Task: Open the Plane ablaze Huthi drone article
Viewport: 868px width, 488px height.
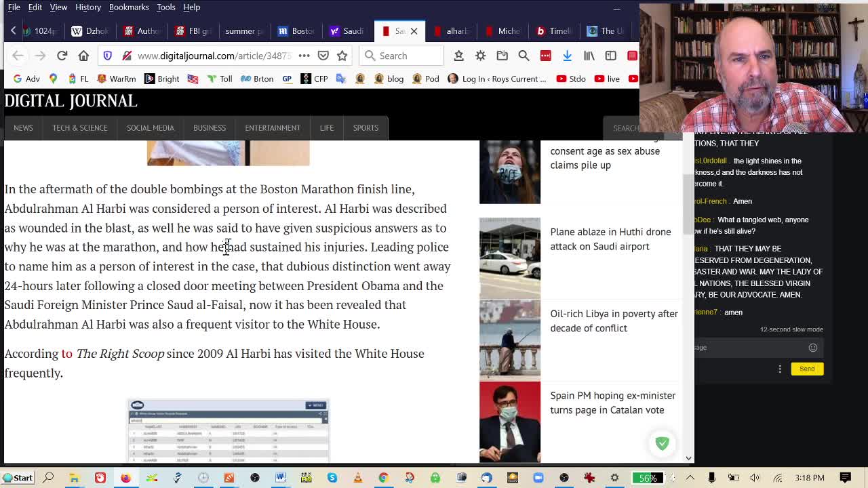Action: (610, 239)
